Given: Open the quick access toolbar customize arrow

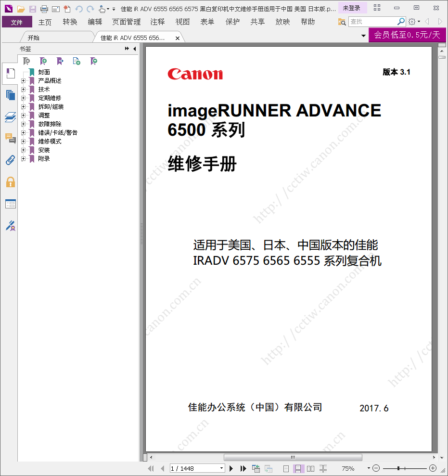Looking at the screenshot, I should coord(114,9).
